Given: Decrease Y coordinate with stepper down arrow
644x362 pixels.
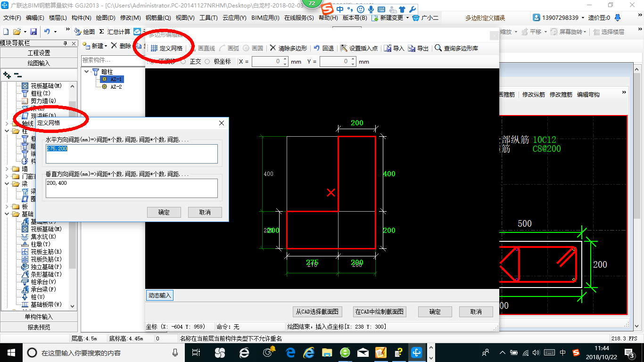Looking at the screenshot, I should pos(353,64).
